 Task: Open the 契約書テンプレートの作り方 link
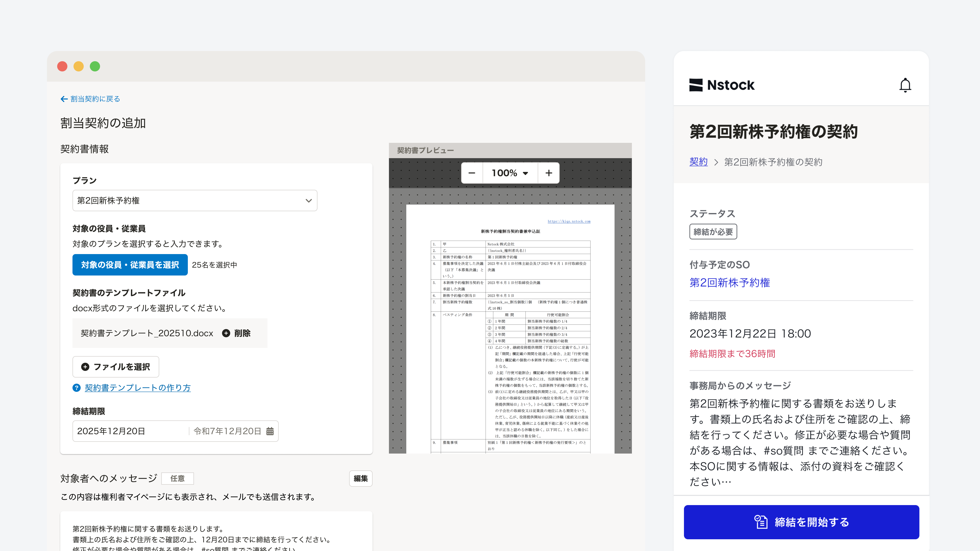137,387
